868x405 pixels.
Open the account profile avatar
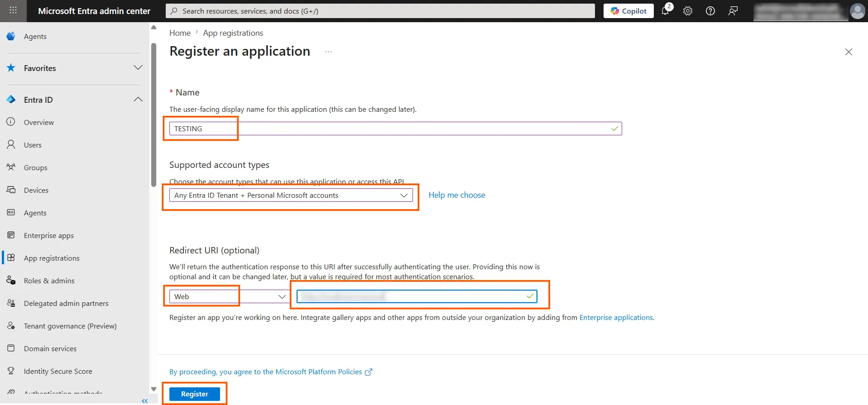tap(858, 11)
